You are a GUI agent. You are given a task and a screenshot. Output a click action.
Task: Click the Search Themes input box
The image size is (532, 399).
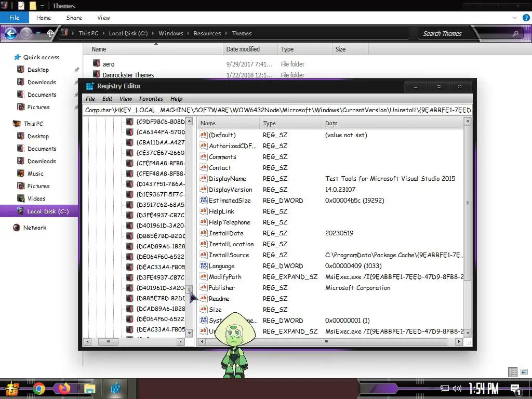pos(465,33)
